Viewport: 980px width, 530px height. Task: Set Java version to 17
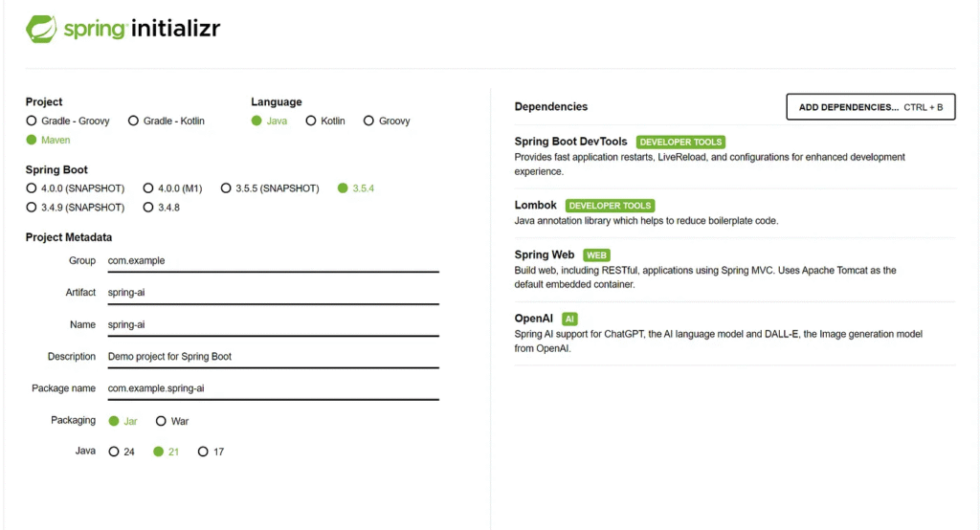(x=203, y=452)
